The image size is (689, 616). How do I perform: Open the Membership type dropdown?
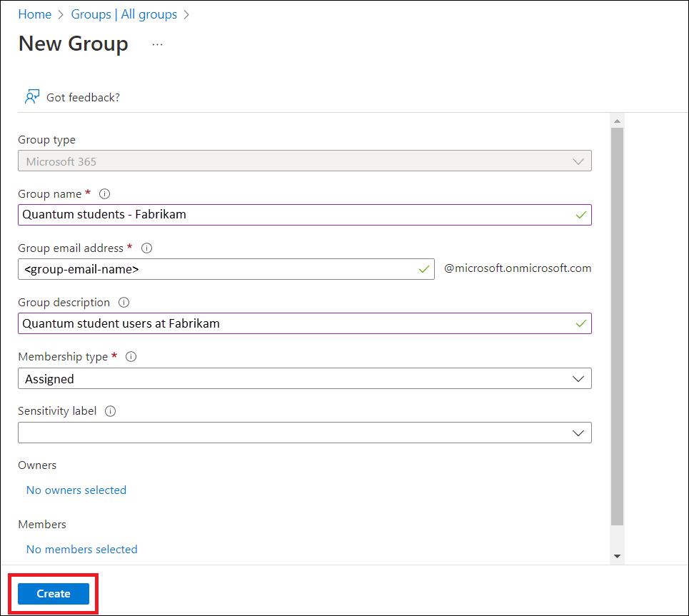tap(578, 378)
